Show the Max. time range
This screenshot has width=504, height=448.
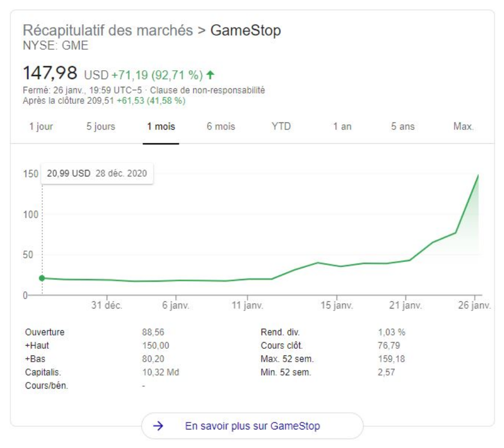tap(464, 127)
